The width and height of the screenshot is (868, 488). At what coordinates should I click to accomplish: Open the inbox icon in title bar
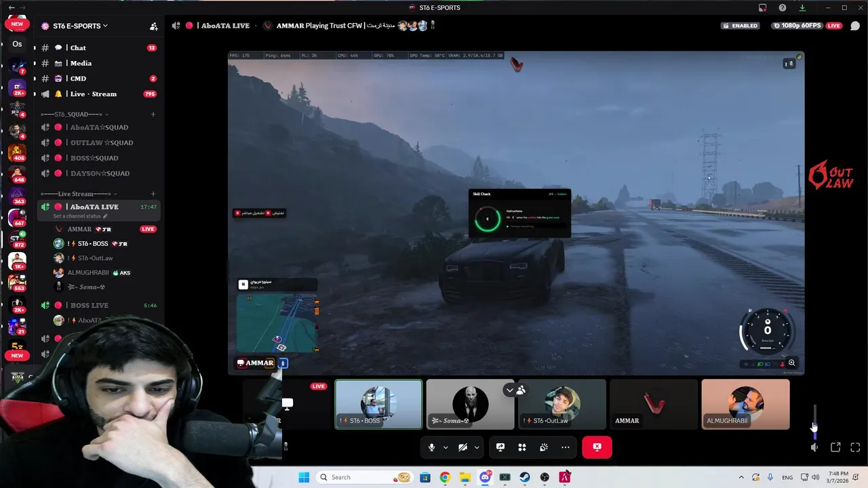tap(763, 7)
